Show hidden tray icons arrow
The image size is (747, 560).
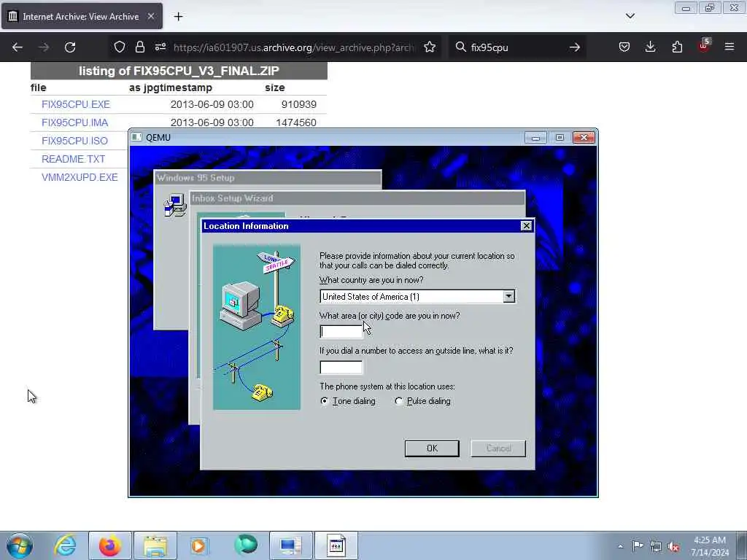point(620,546)
